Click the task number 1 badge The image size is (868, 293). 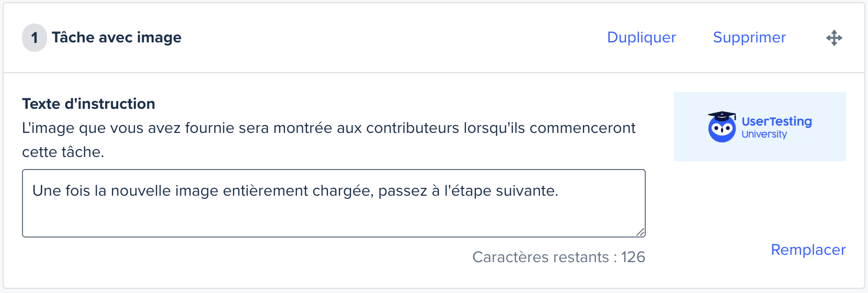(x=35, y=38)
